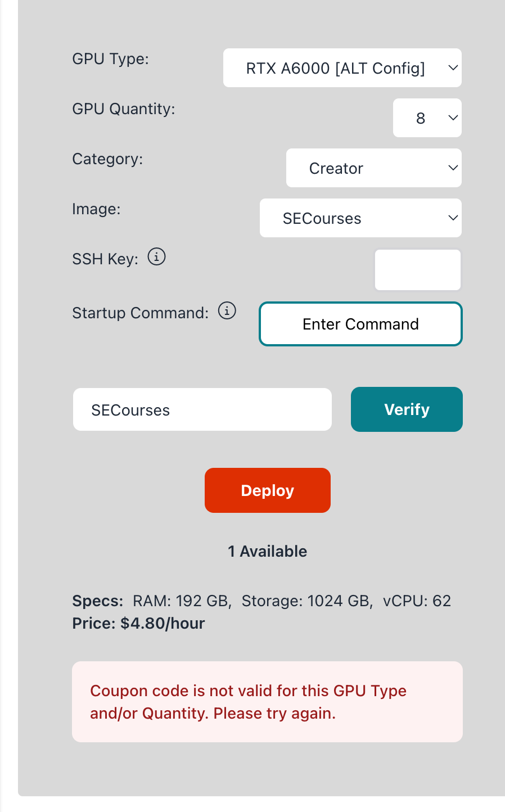
Task: Select the coupon code field containing SECourses
Action: [x=202, y=410]
